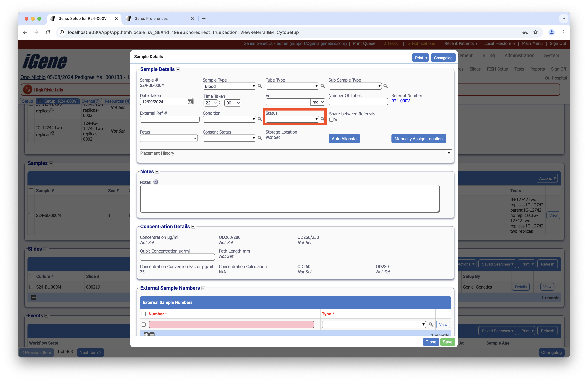Open referral R24-000V link

click(400, 101)
